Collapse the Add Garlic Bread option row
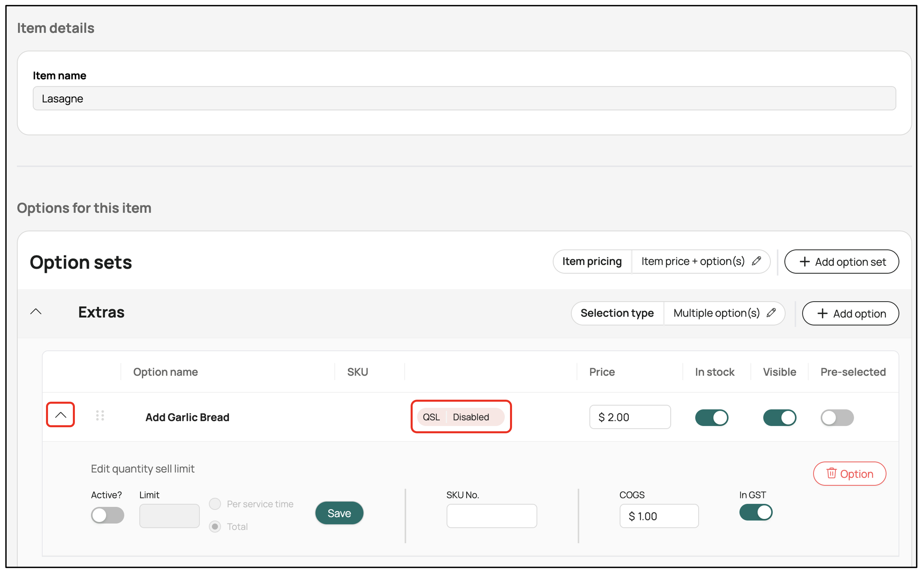The width and height of the screenshot is (924, 573). point(61,415)
